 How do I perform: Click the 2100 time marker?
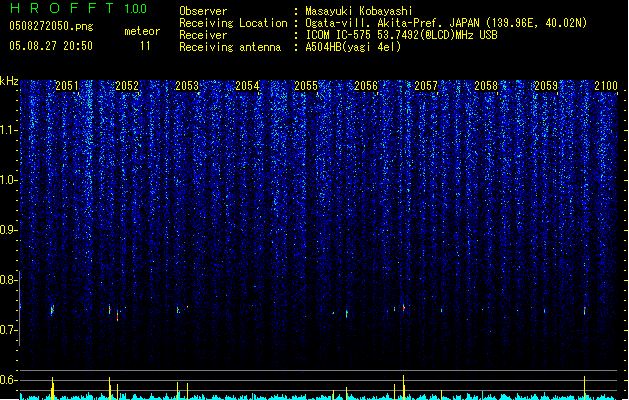tap(606, 85)
